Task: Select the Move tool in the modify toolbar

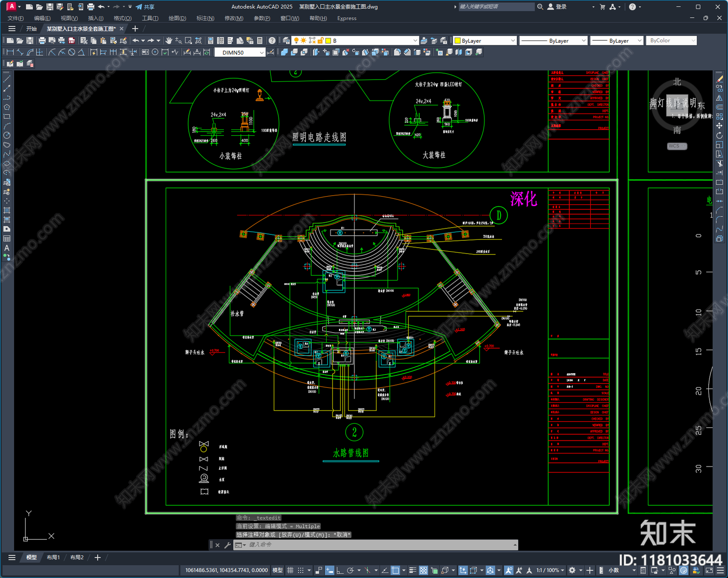Action: [x=719, y=126]
